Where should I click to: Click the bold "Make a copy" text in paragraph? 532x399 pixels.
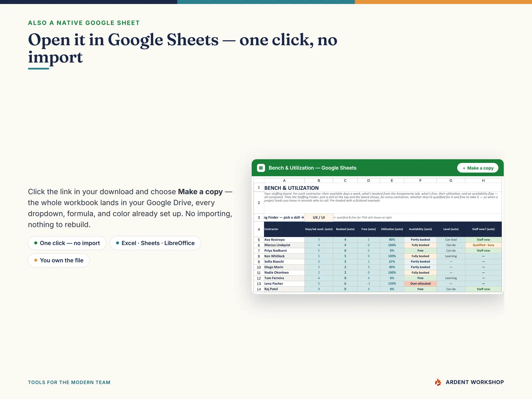200,192
